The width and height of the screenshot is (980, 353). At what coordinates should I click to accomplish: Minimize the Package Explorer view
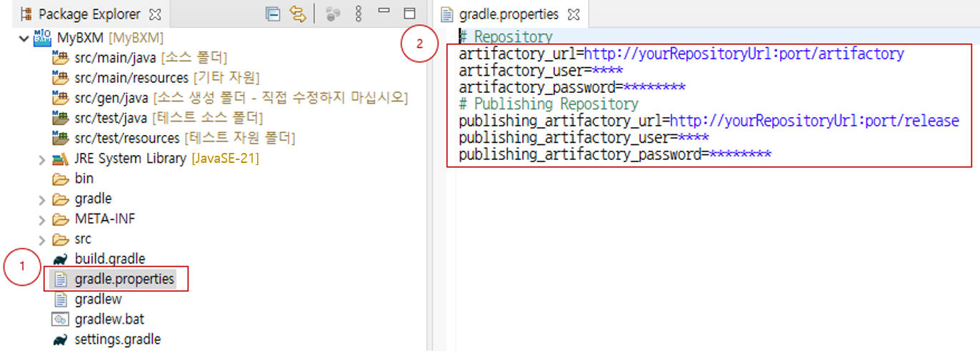[384, 11]
